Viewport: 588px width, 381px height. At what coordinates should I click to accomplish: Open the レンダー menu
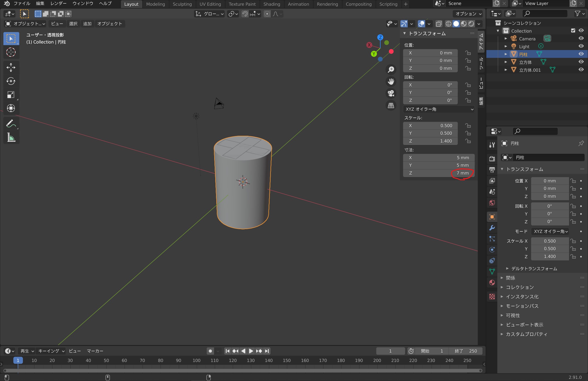pyautogui.click(x=58, y=3)
